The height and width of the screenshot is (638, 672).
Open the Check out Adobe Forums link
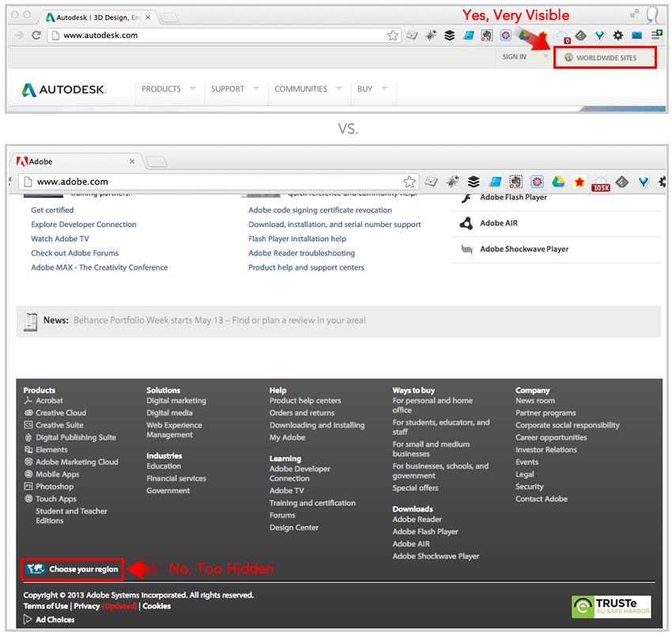[x=74, y=253]
